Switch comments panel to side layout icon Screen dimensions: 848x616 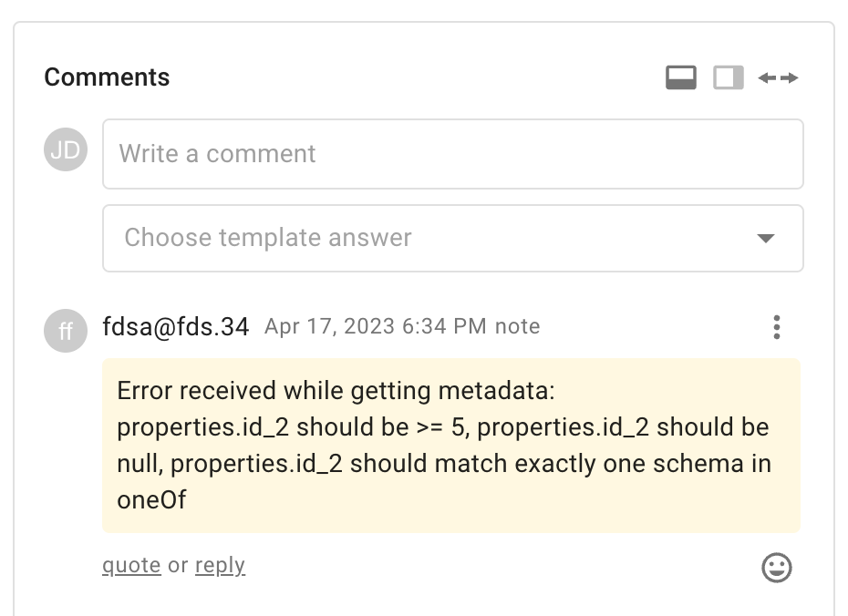point(729,78)
